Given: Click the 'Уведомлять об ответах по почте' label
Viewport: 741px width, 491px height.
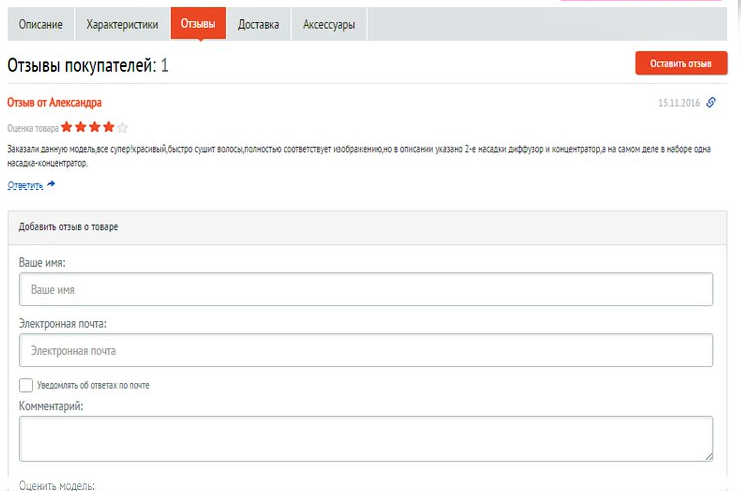Looking at the screenshot, I should click(x=92, y=385).
